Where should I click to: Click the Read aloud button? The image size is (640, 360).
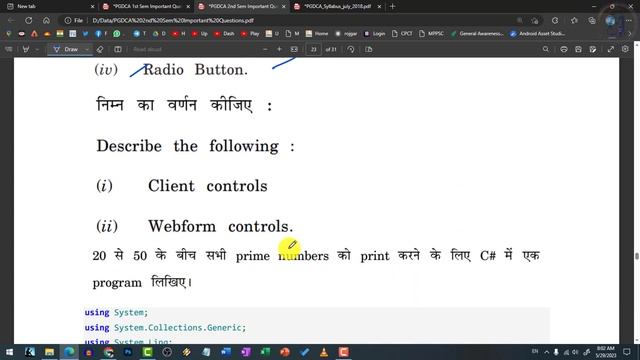[147, 49]
